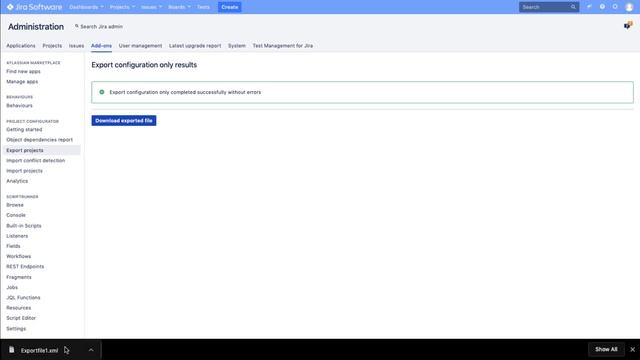Click the chat bubbles icon below the top bar
Image resolution: width=640 pixels, height=360 pixels.
pos(628,26)
